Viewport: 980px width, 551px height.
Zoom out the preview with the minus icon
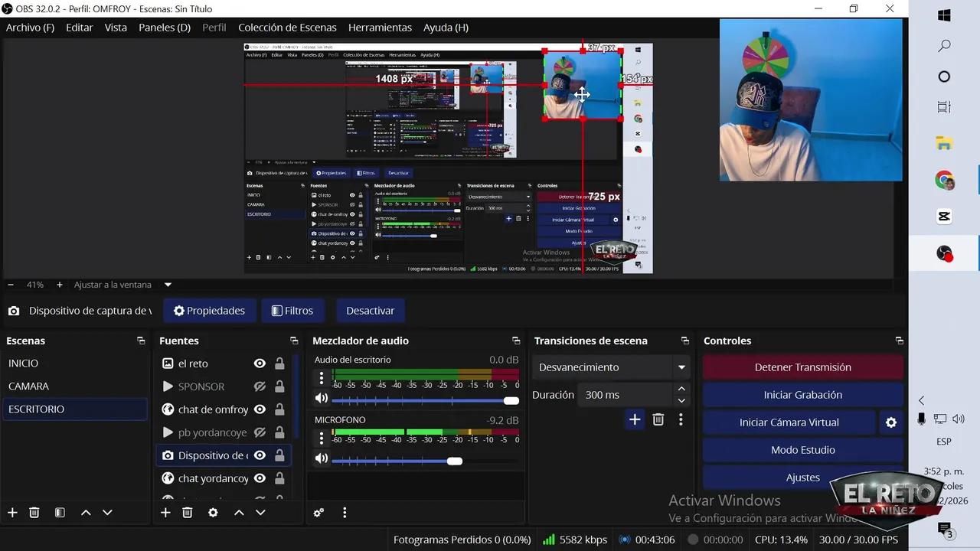(11, 285)
